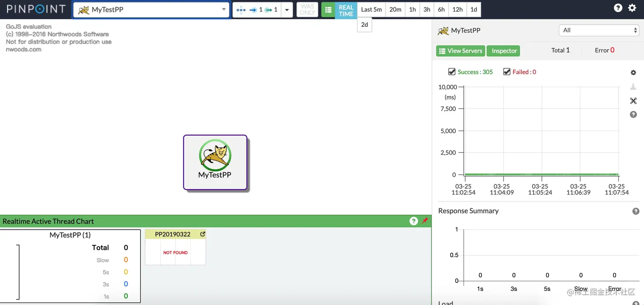Open the MyTestPP application selector dropdown
Viewport: 644px width, 305px height.
pos(151,9)
